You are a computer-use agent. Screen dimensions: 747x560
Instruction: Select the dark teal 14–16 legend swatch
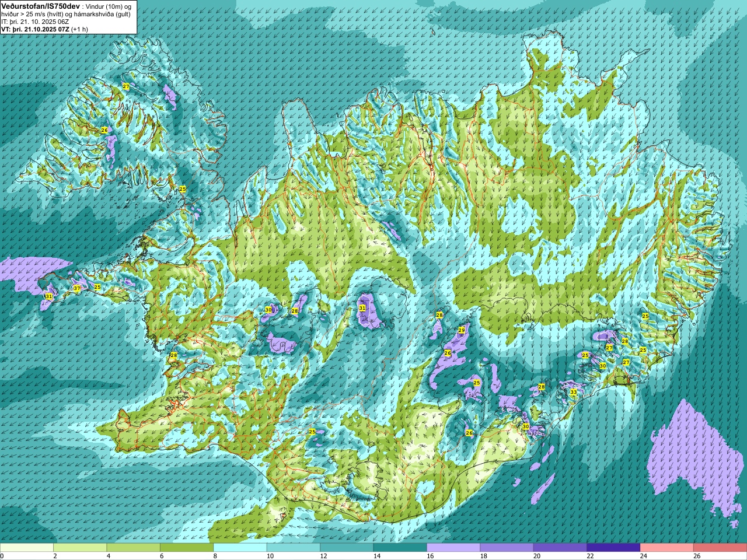click(x=400, y=548)
